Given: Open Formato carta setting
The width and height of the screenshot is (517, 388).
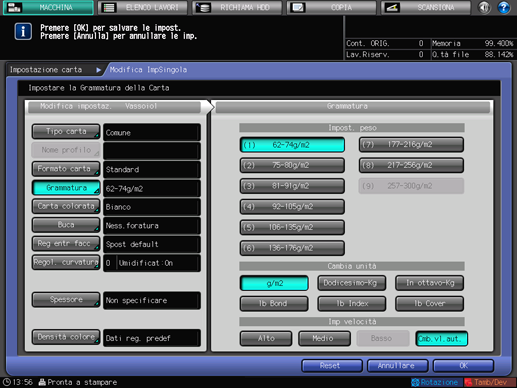Looking at the screenshot, I should tap(66, 169).
